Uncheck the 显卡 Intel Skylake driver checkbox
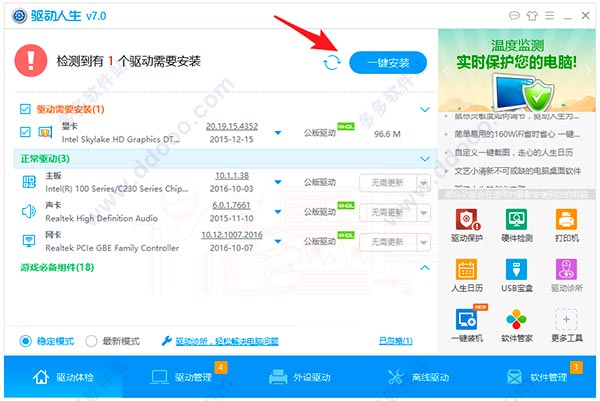 25,132
